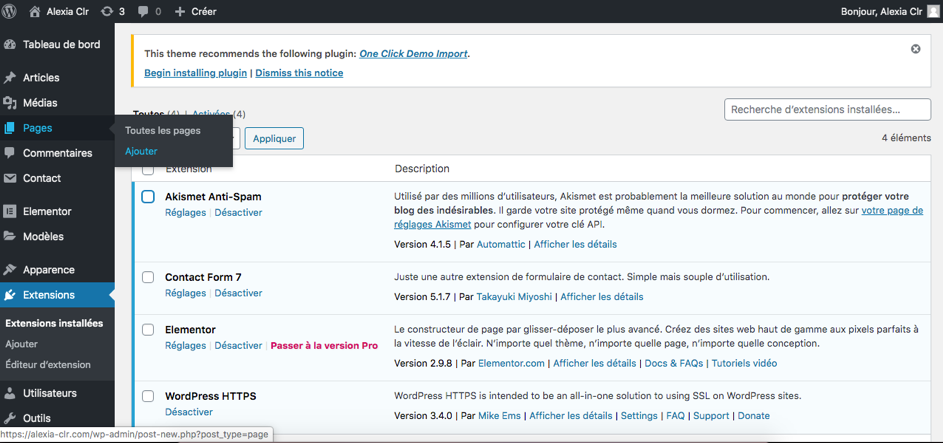This screenshot has width=943, height=443.
Task: Click Takayuki Miyoshi author link
Action: pos(514,297)
